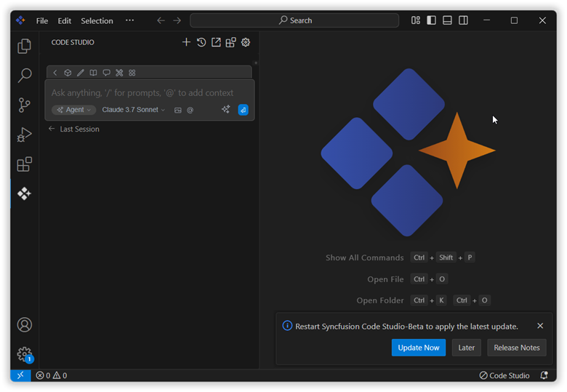Open Source Control panel
The image size is (567, 392).
tap(24, 105)
